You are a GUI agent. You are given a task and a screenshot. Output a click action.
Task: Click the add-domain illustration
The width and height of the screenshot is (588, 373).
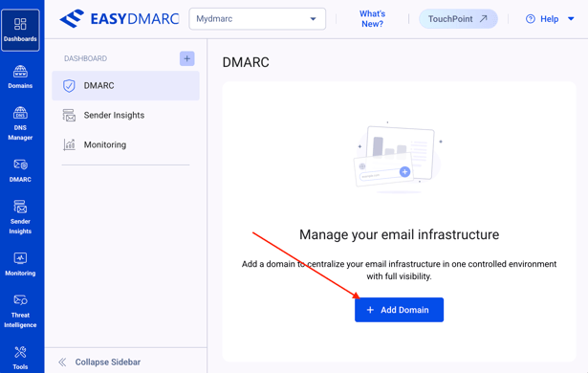[x=399, y=158]
